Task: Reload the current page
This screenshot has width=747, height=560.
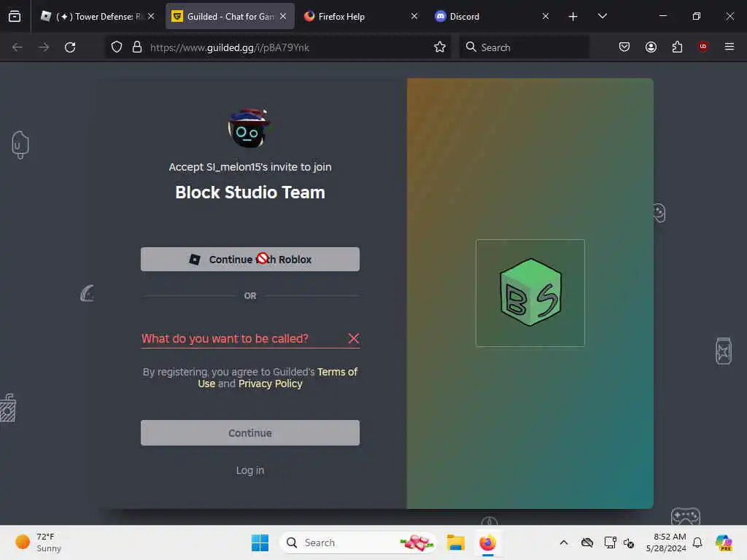Action: coord(70,47)
